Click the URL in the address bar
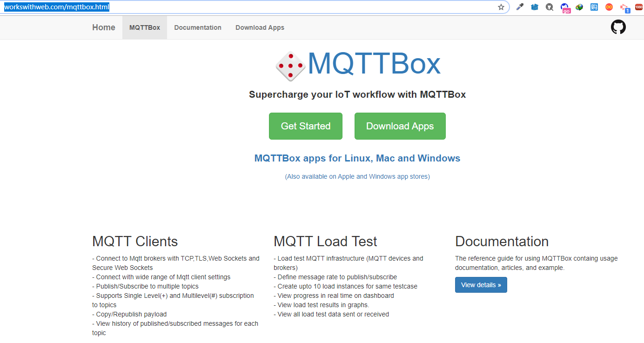This screenshot has height=343, width=644. pyautogui.click(x=57, y=7)
